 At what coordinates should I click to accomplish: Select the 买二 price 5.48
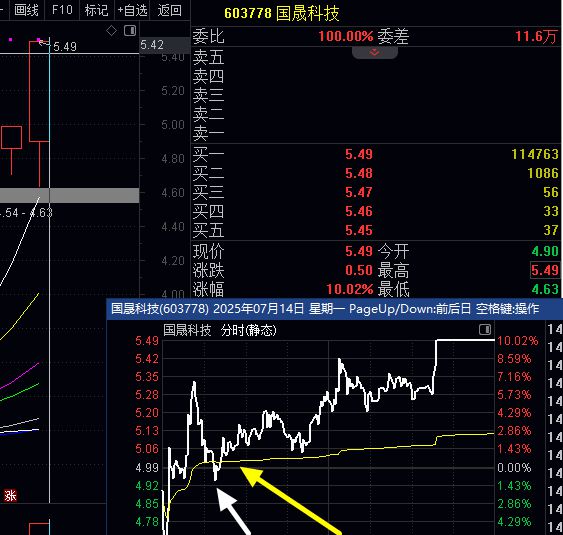click(359, 173)
